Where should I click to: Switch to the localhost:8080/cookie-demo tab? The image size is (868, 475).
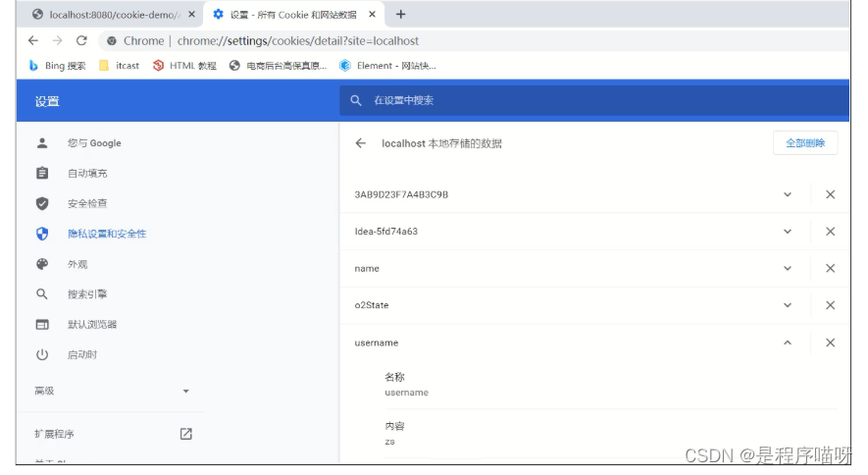tap(115, 15)
